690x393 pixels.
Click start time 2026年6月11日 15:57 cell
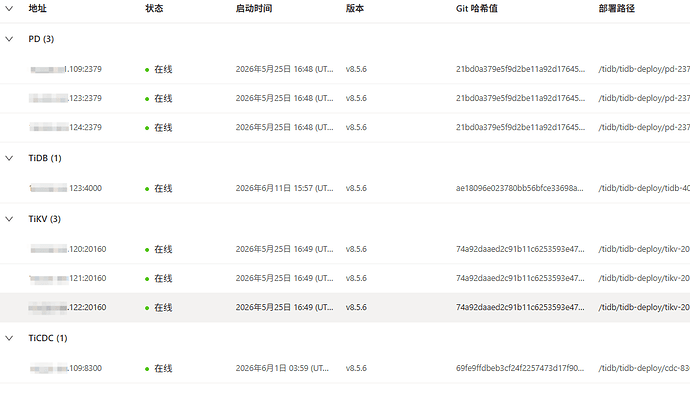[x=284, y=188]
